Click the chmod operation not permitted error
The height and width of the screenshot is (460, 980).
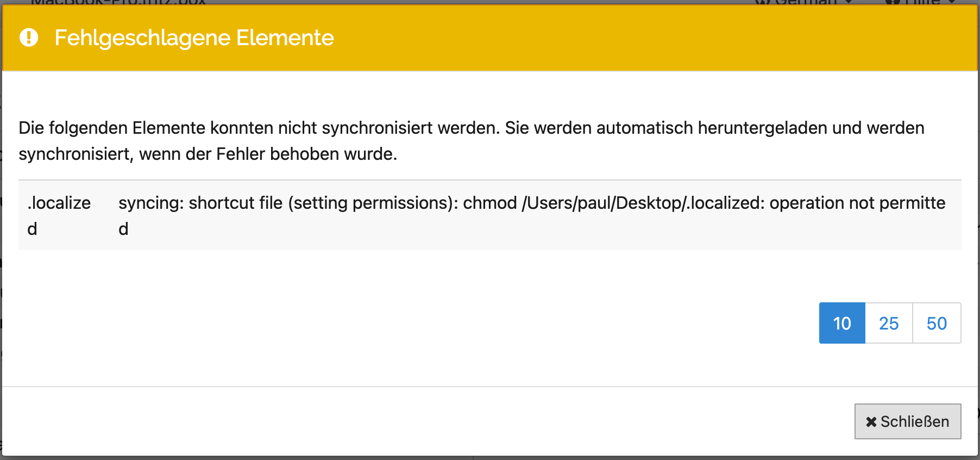(x=532, y=216)
